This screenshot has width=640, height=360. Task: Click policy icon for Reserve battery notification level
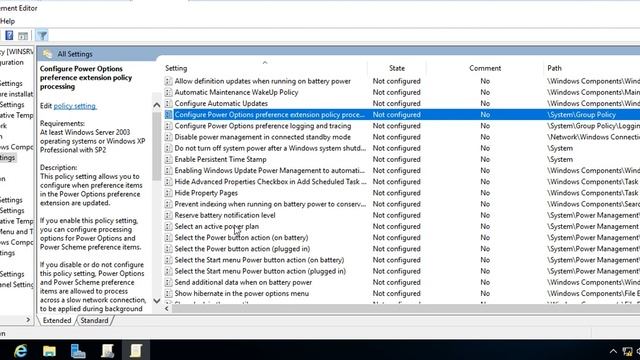click(x=168, y=215)
